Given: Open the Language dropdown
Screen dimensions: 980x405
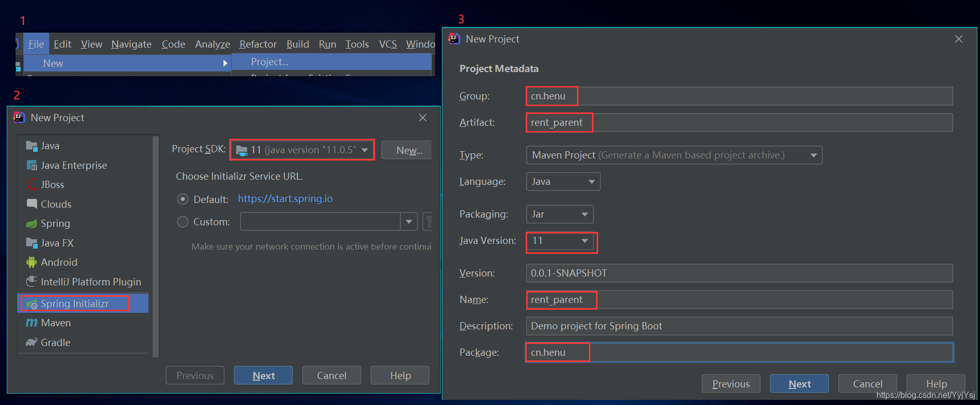Looking at the screenshot, I should tap(563, 182).
